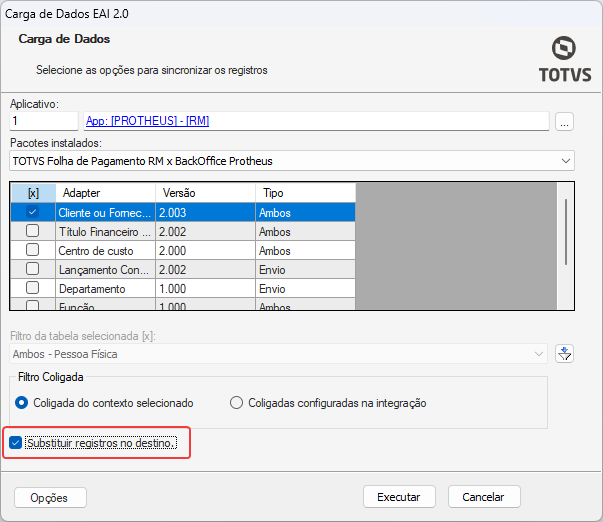Check the Título Financeiro row checkbox
603x522 pixels.
point(33,231)
